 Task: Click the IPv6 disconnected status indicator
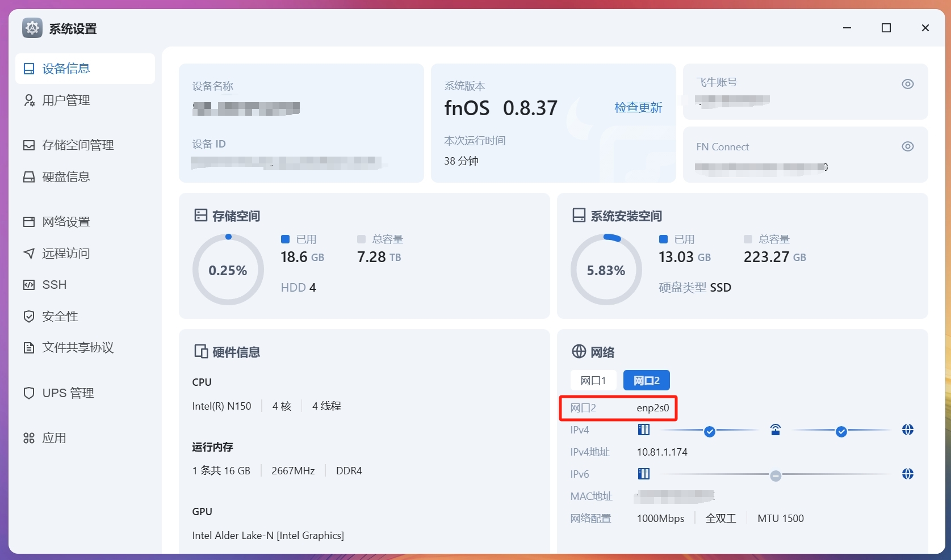[776, 476]
